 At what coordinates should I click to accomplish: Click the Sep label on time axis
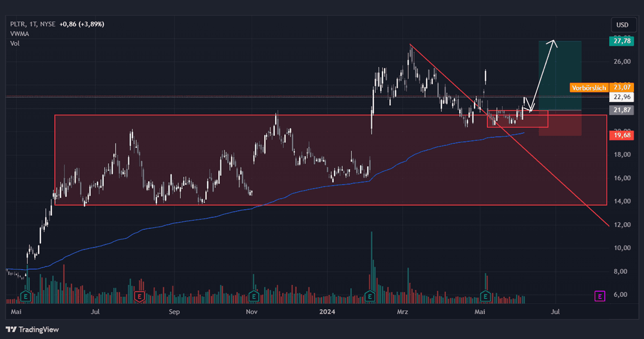point(174,312)
